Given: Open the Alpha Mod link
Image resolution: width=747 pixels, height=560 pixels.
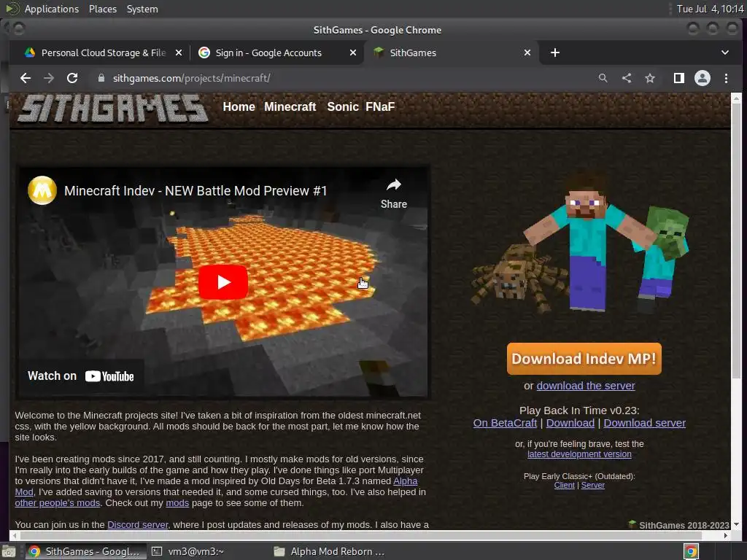Looking at the screenshot, I should pos(405,481).
